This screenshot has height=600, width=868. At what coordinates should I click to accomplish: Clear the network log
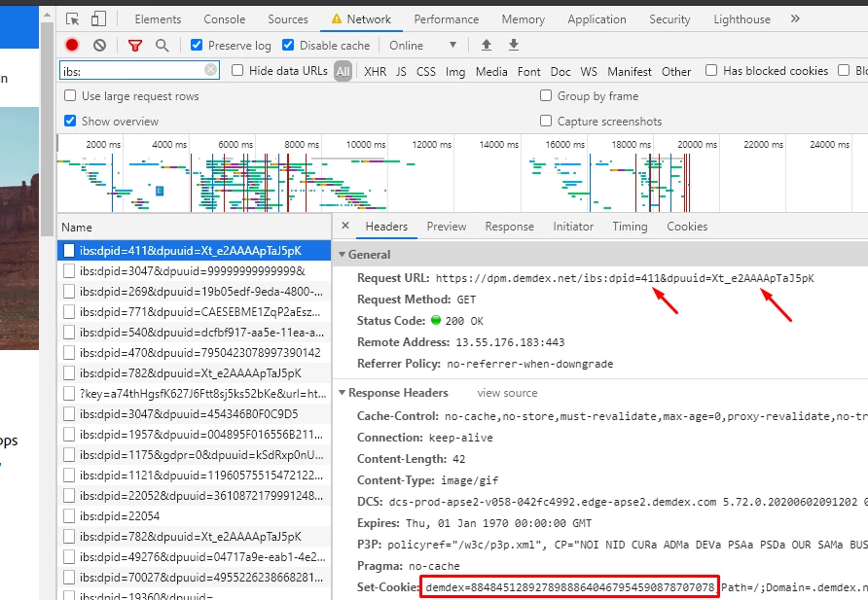[x=99, y=46]
